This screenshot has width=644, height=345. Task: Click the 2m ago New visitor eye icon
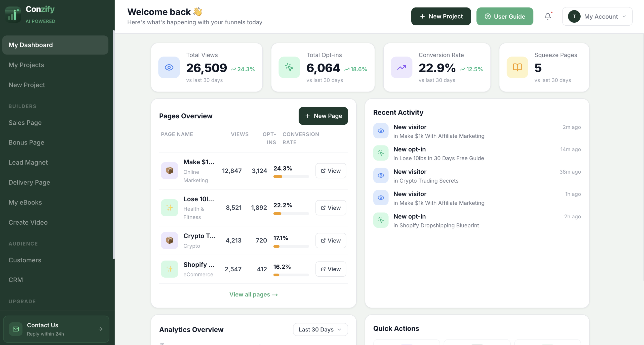(381, 131)
